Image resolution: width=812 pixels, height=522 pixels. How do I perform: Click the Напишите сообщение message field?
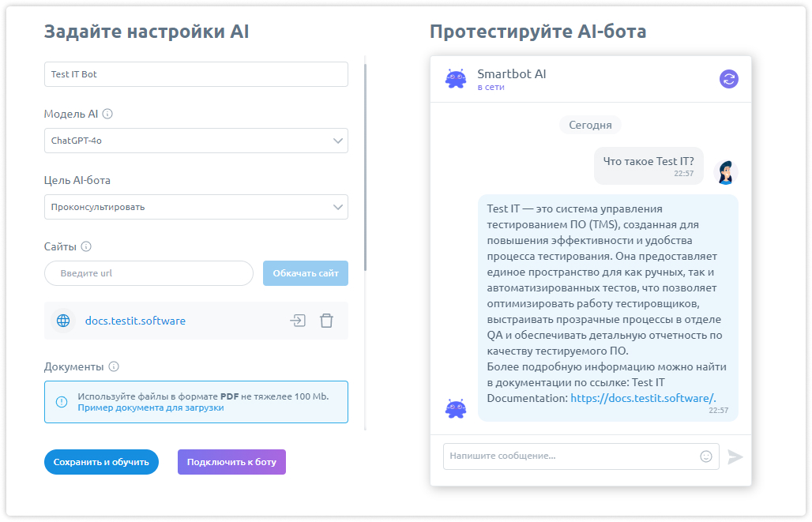tap(581, 456)
